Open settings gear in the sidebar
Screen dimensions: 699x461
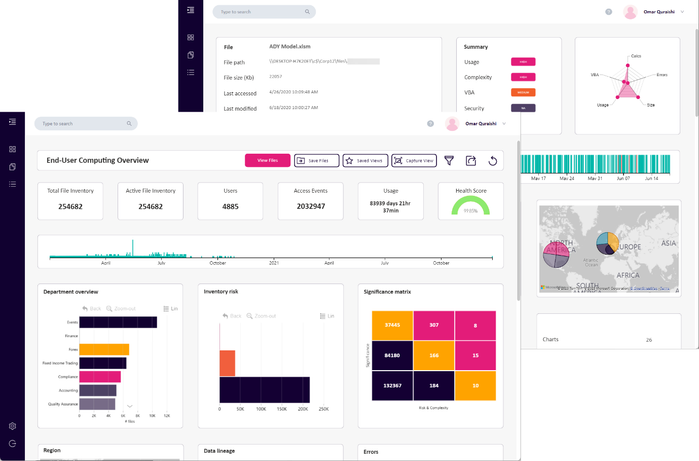[12, 426]
